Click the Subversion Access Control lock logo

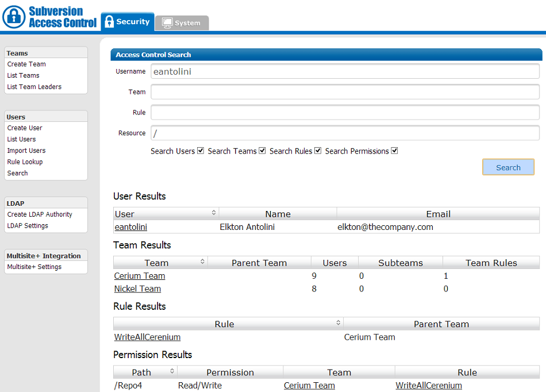(x=14, y=17)
